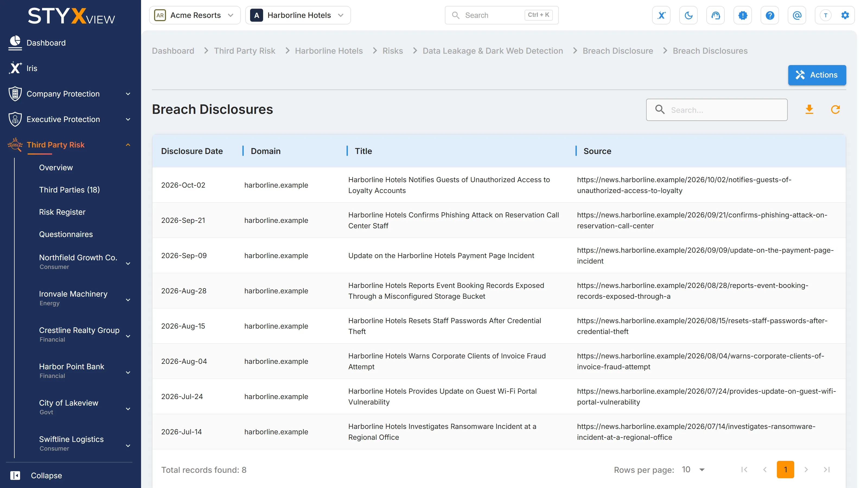Click the AR organization badge
The height and width of the screenshot is (488, 868).
(160, 15)
